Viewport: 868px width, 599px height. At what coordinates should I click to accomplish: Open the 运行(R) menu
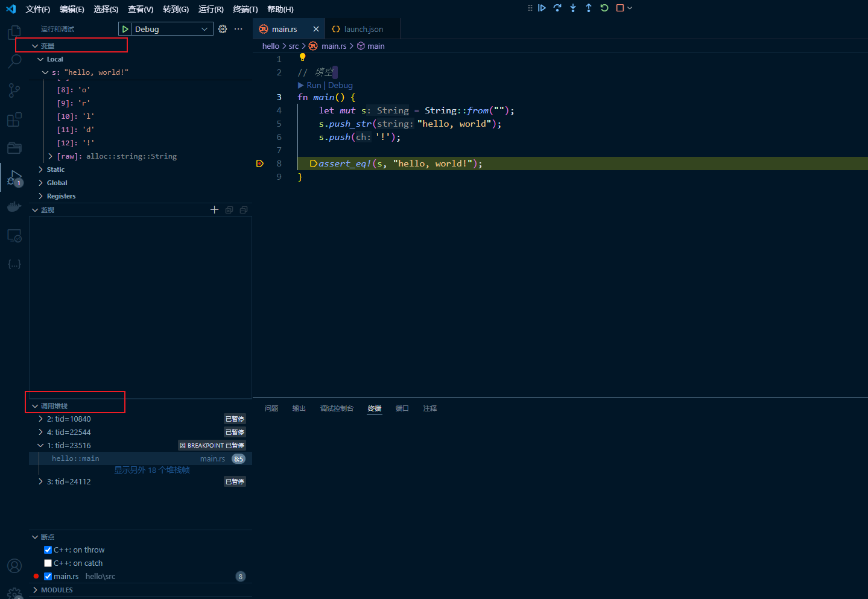coord(211,9)
